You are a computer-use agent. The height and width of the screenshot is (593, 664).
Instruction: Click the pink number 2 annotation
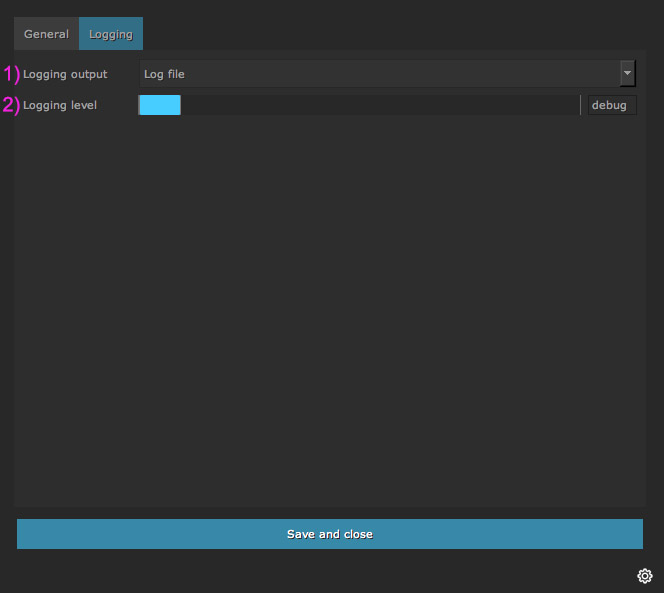(11, 105)
